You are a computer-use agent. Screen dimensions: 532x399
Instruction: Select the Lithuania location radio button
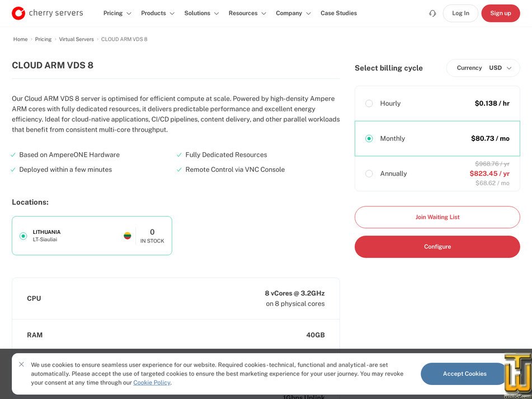coord(23,236)
